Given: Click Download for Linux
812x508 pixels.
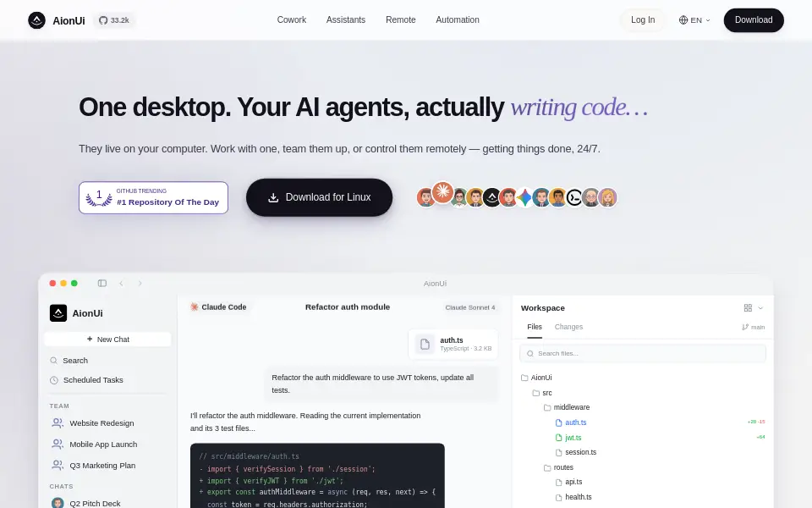Looking at the screenshot, I should [319, 197].
